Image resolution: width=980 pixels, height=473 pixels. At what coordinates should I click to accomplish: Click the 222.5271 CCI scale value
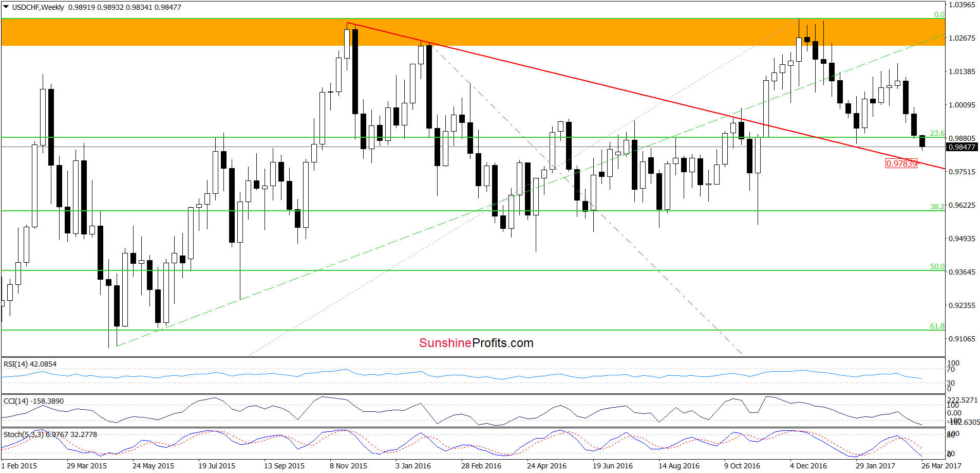click(x=963, y=400)
